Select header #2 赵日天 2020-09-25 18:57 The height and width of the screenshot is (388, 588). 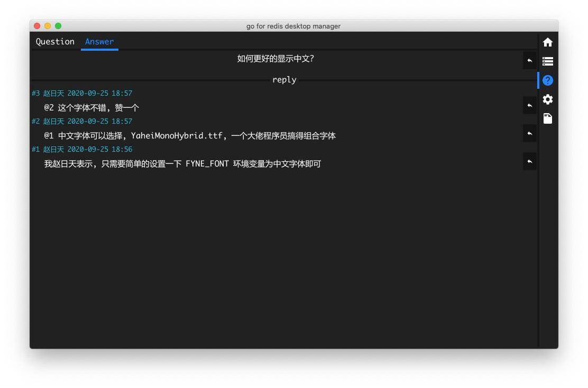[x=82, y=122]
